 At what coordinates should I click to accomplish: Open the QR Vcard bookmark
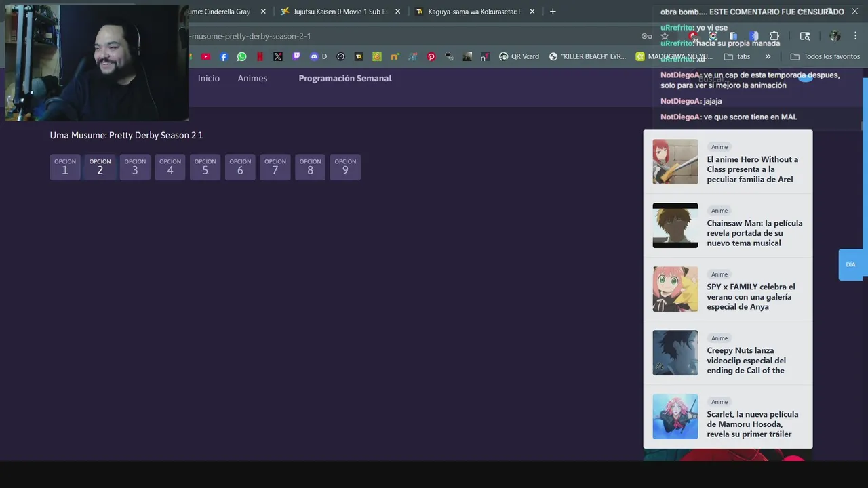(x=519, y=57)
